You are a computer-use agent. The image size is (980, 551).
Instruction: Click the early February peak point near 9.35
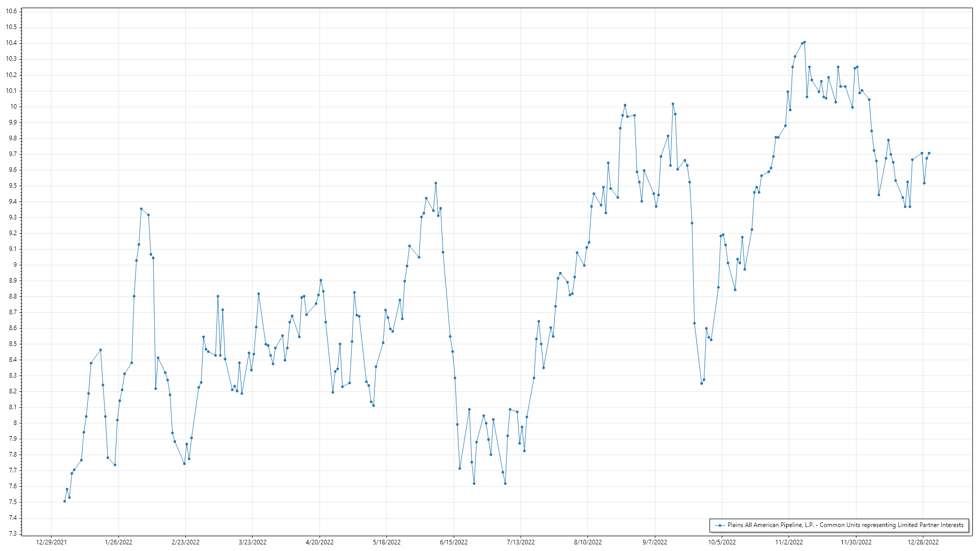(x=141, y=209)
